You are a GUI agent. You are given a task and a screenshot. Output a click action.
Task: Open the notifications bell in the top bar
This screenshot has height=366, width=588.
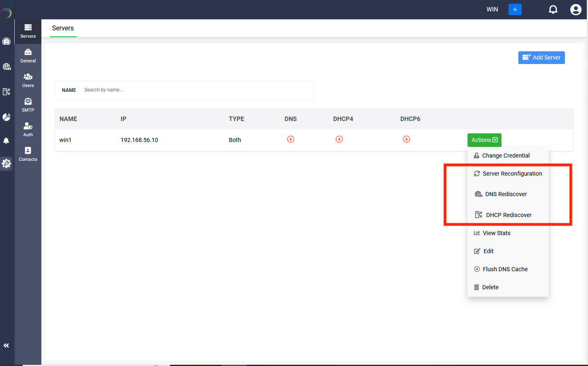coord(553,9)
